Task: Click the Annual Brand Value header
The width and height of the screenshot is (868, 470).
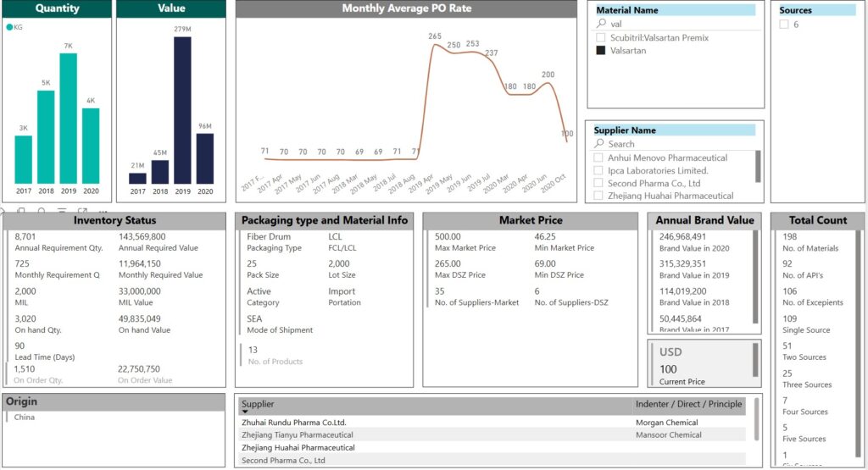Action: pyautogui.click(x=704, y=220)
